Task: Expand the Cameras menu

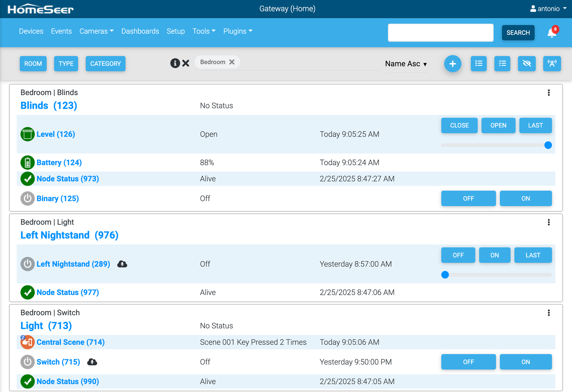Action: point(97,31)
